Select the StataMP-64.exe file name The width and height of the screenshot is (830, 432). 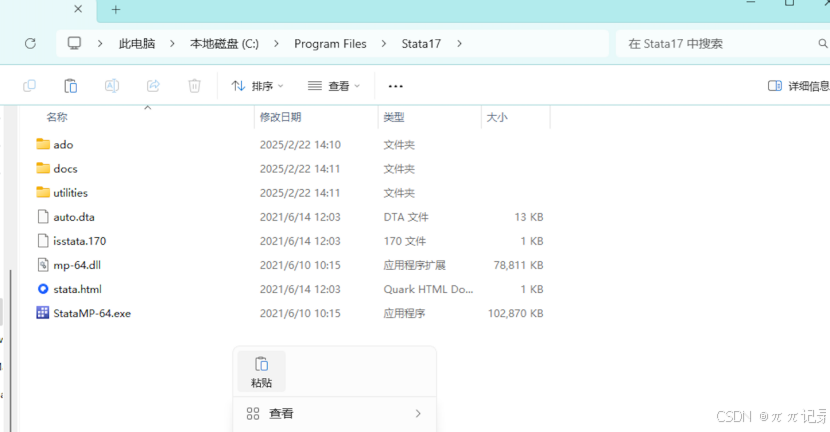[92, 313]
